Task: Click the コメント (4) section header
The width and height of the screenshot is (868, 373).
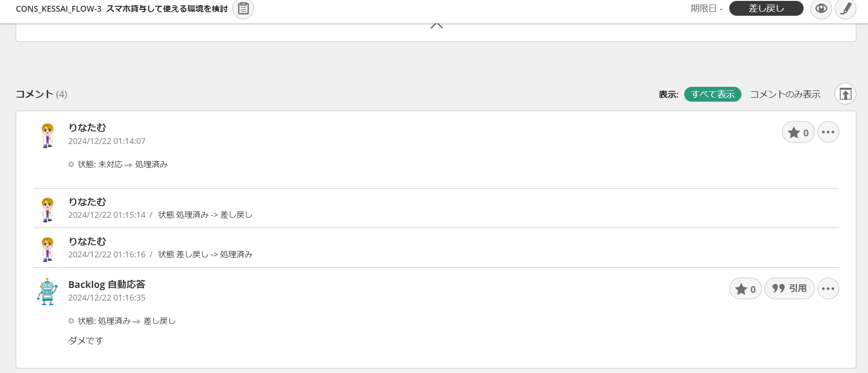Action: 41,94
